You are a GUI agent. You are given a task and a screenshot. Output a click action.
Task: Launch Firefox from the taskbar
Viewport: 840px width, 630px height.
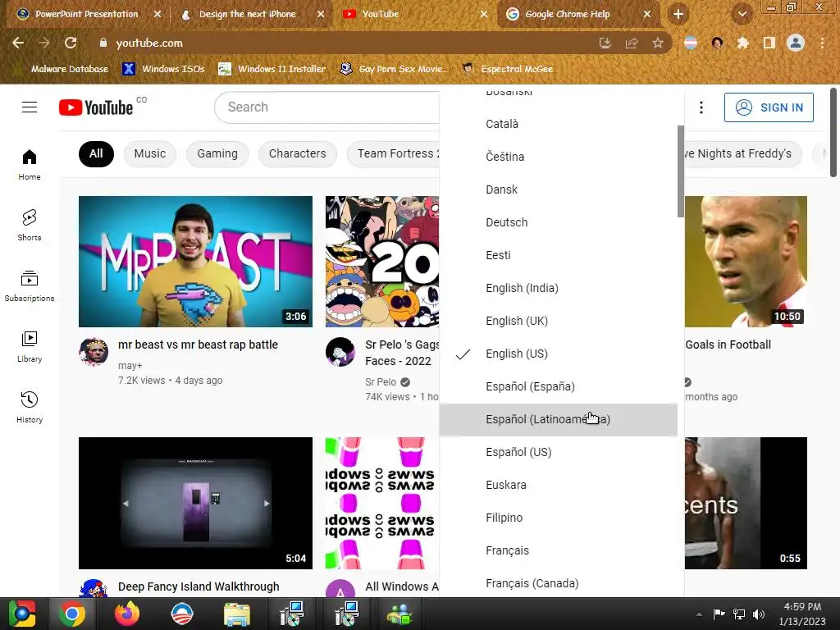point(127,614)
